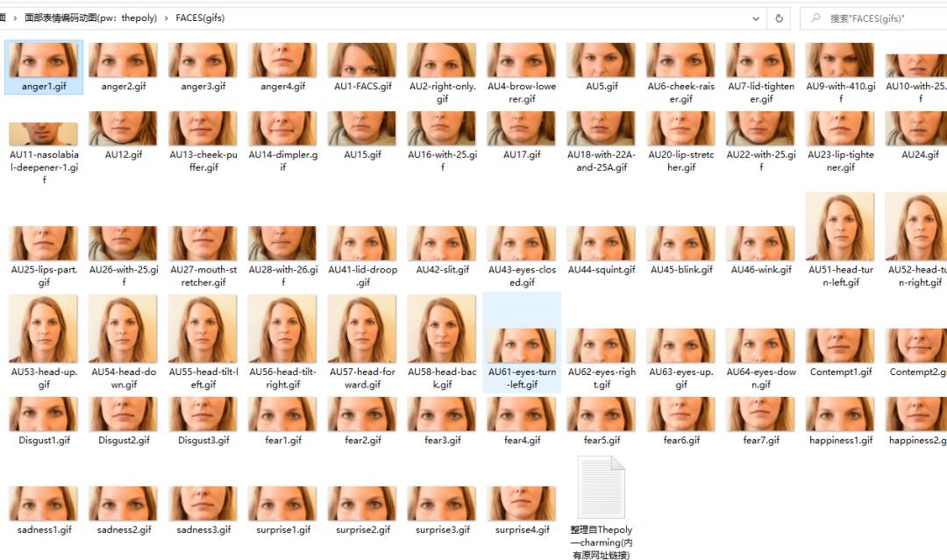Select sadness1.gif file icon
The image size is (947, 560).
(x=44, y=503)
